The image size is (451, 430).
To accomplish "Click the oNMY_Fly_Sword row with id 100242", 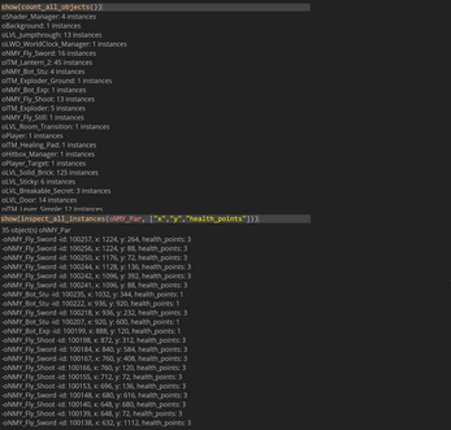I will pos(96,276).
